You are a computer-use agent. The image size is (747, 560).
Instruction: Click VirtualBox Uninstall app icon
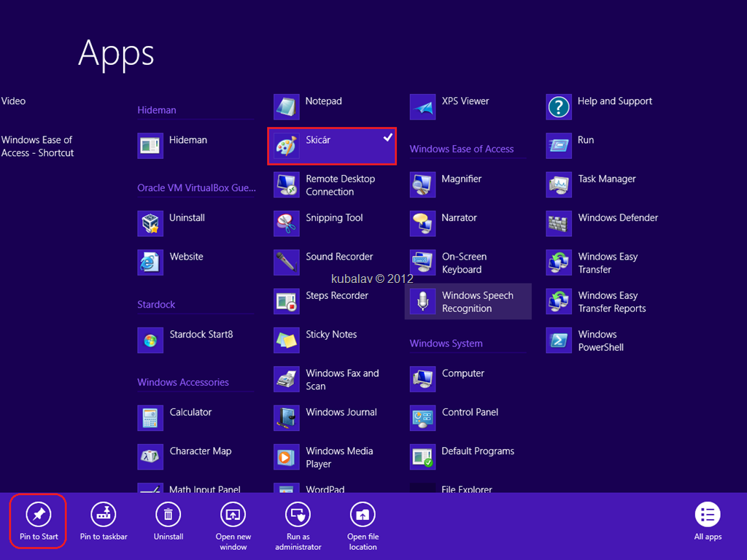pos(150,223)
